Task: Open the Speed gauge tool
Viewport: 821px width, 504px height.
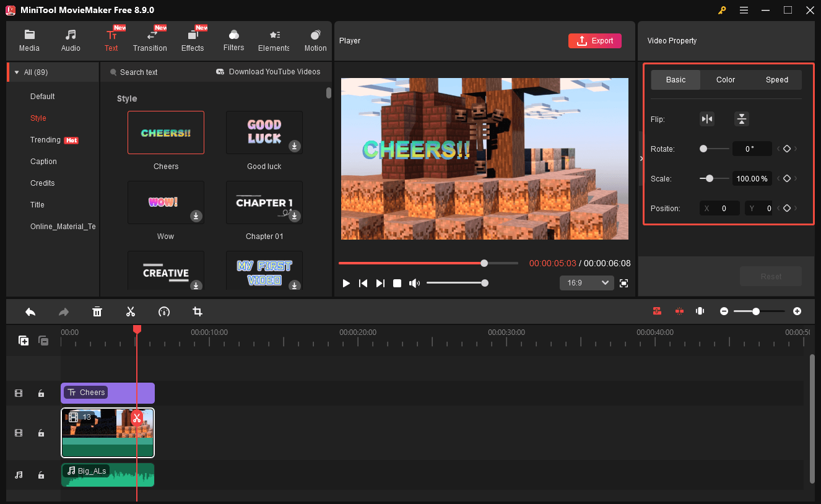Action: [164, 311]
